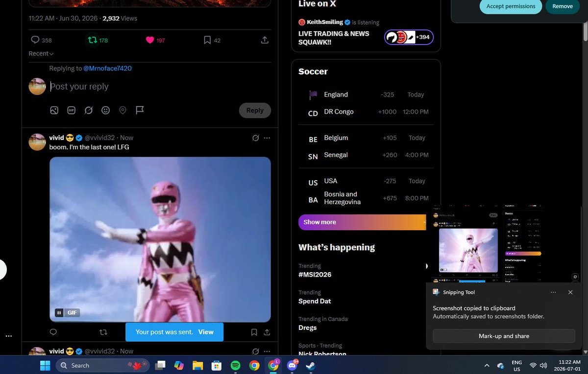
Task: Open the pink ranger GIF
Action: pos(160,239)
